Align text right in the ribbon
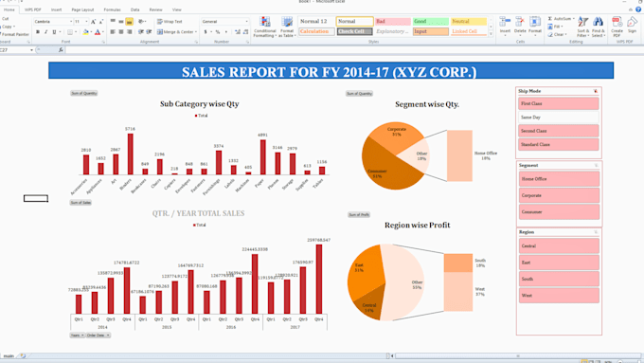This screenshot has height=363, width=644. pyautogui.click(x=129, y=31)
